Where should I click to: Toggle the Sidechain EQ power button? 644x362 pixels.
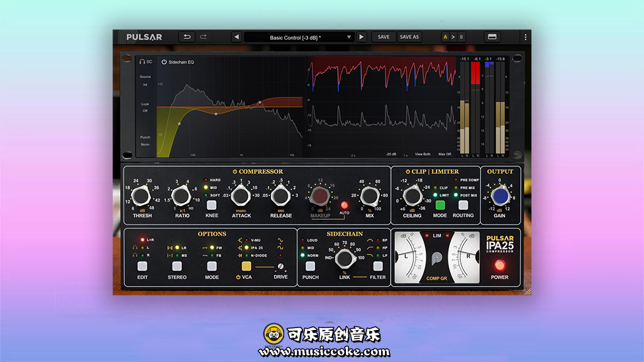(x=164, y=62)
